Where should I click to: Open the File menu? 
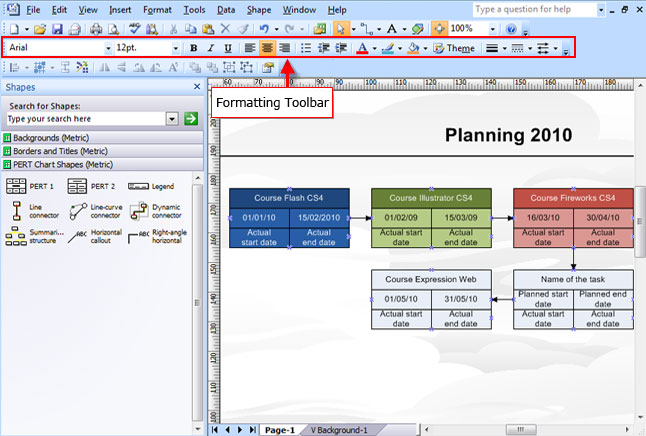33,10
